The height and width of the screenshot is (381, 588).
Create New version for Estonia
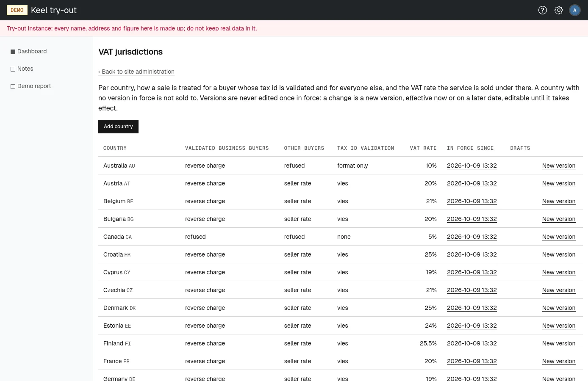coord(559,326)
